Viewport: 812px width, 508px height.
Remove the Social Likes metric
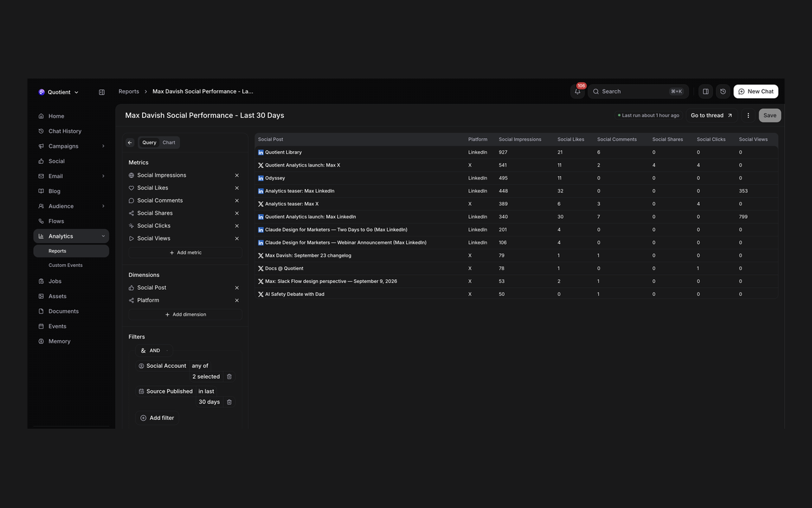(237, 188)
